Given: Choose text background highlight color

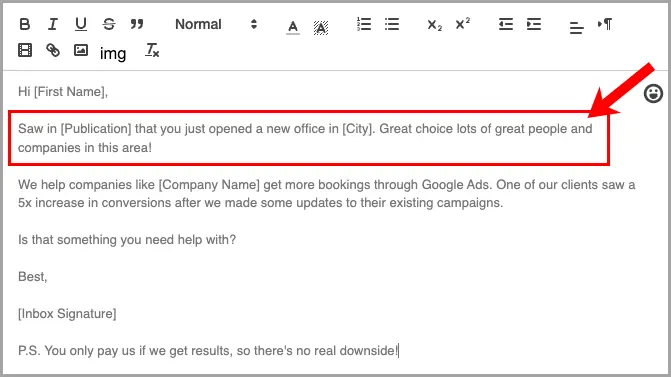Looking at the screenshot, I should (x=321, y=27).
